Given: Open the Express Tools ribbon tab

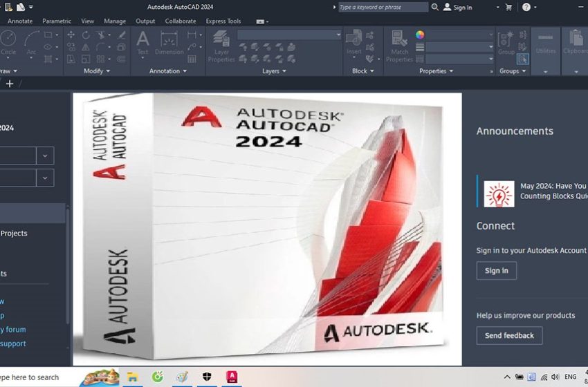Looking at the screenshot, I should coord(223,21).
